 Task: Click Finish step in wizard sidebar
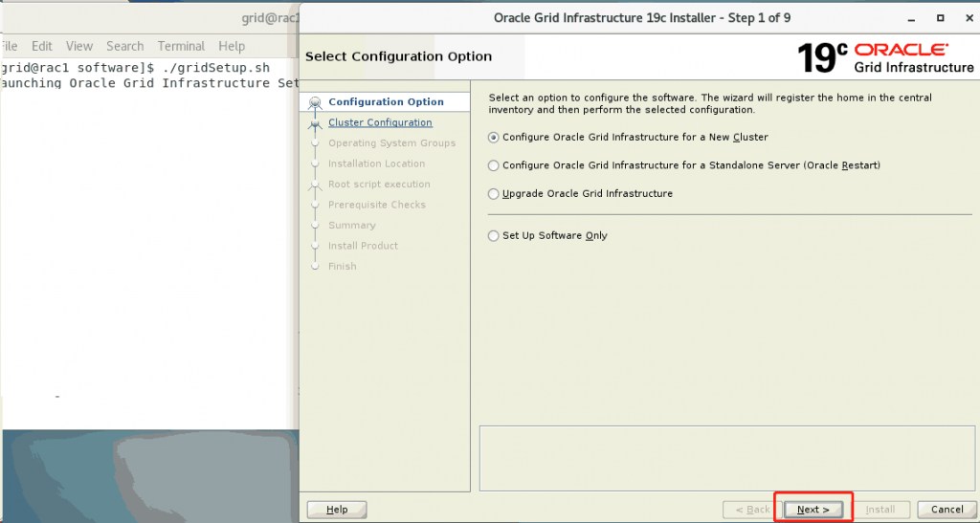[x=343, y=267]
